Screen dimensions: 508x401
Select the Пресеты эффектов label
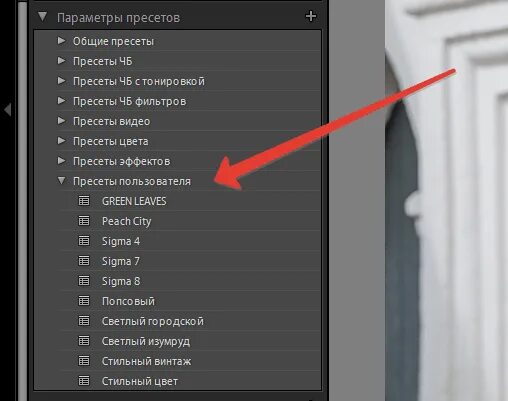(121, 161)
